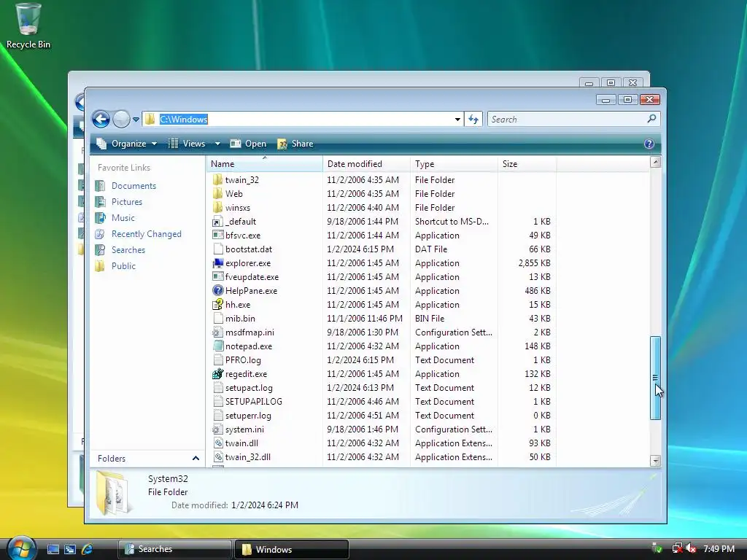
Task: Select the msdfmap.ini icon
Action: (x=217, y=332)
